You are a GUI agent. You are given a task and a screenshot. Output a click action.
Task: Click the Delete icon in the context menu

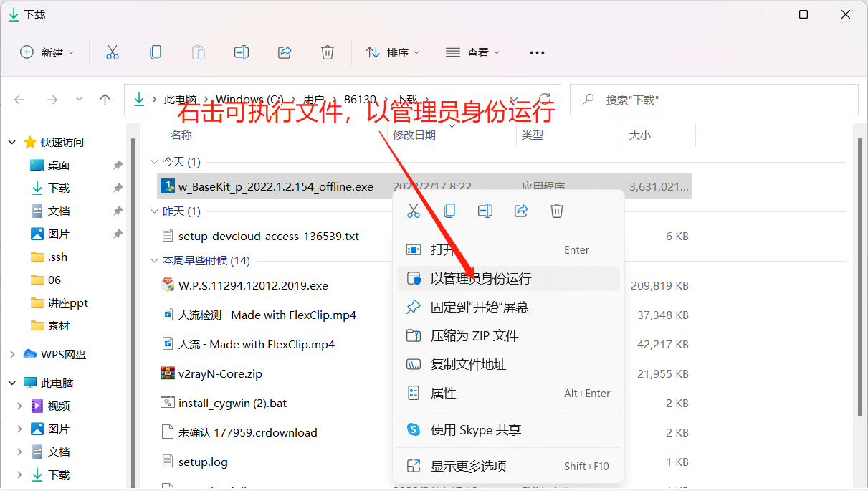(557, 210)
